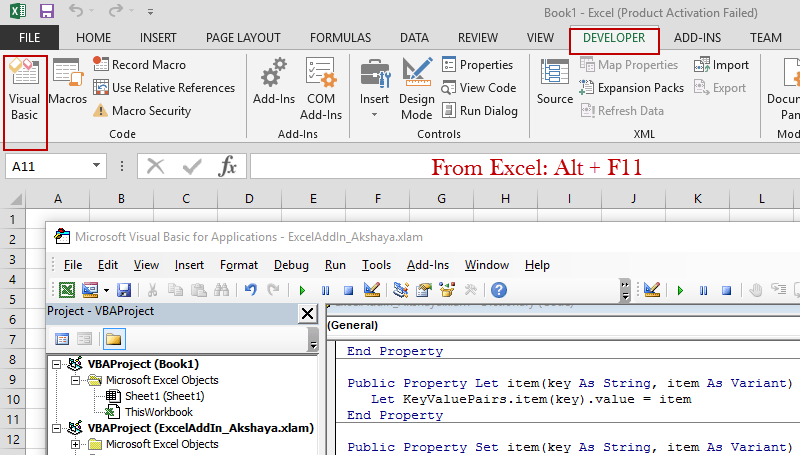
Task: Open the VBA editor Insert menu
Action: coord(189,265)
